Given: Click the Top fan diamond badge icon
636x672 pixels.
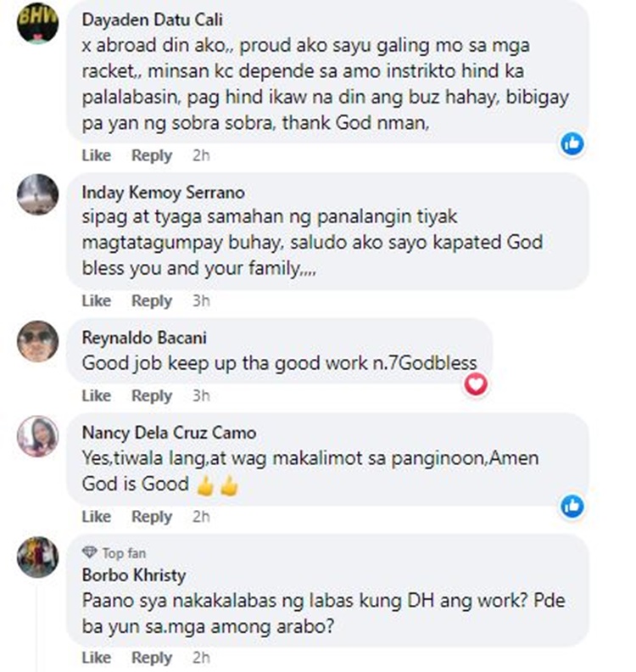Looking at the screenshot, I should [x=90, y=552].
